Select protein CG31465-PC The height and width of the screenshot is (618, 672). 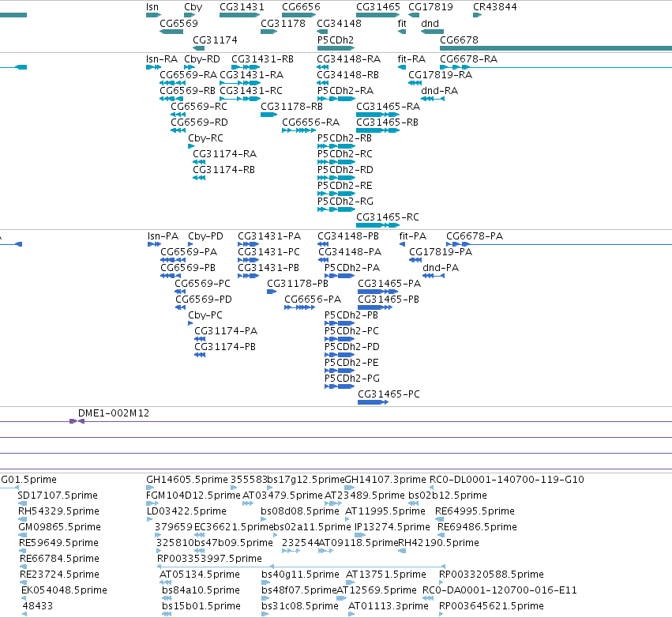click(x=389, y=394)
